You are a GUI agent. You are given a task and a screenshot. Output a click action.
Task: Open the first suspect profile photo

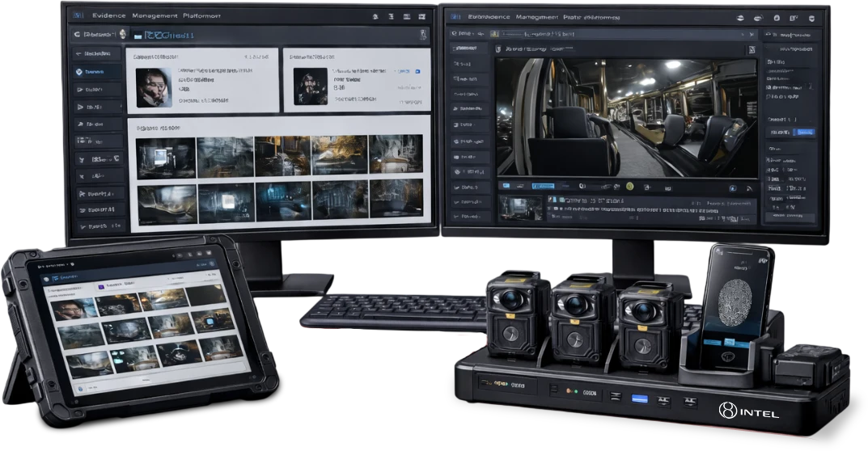click(153, 86)
